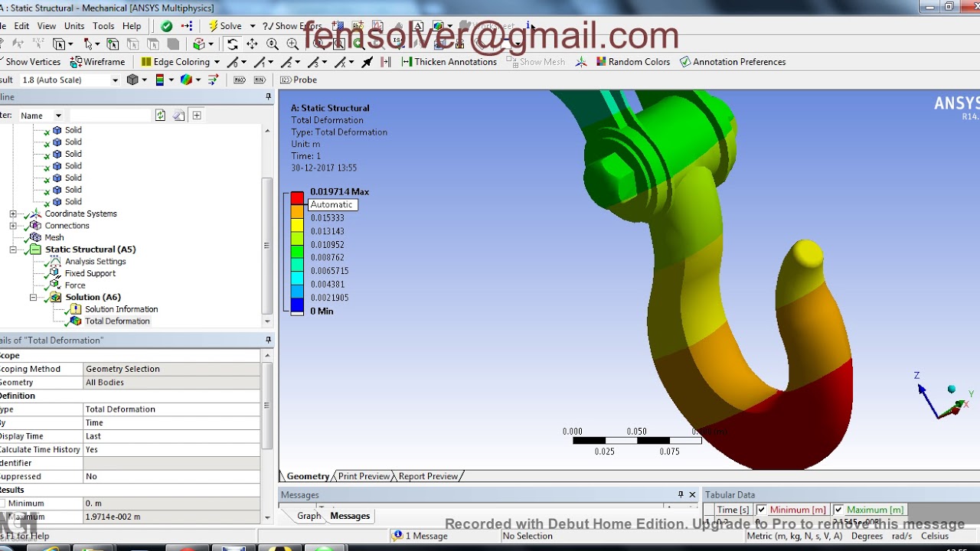
Task: Select Fixed Support in the tree
Action: click(90, 273)
